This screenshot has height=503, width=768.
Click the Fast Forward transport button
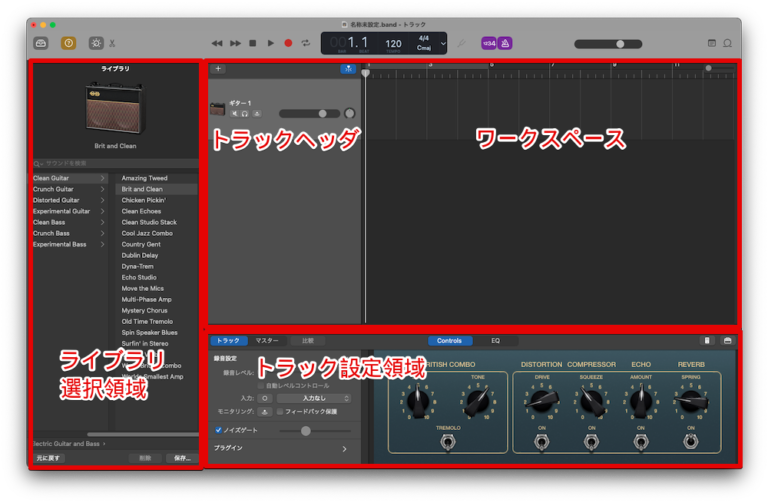click(x=236, y=43)
